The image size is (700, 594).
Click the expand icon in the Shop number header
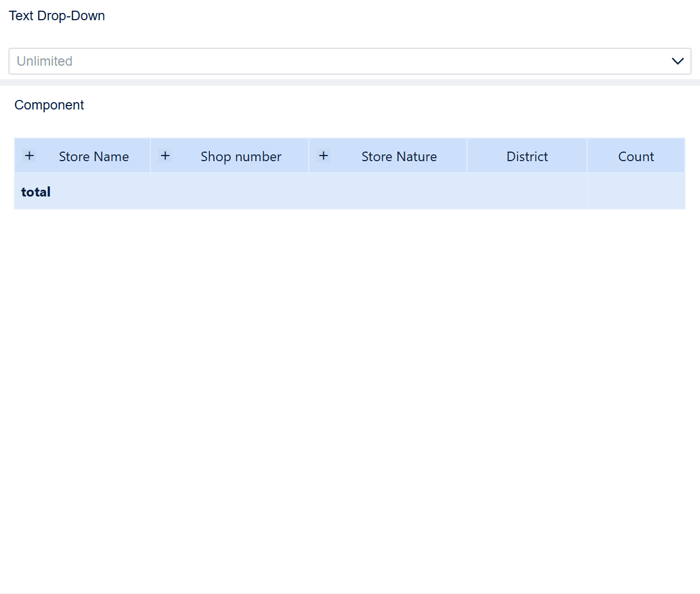pyautogui.click(x=165, y=156)
